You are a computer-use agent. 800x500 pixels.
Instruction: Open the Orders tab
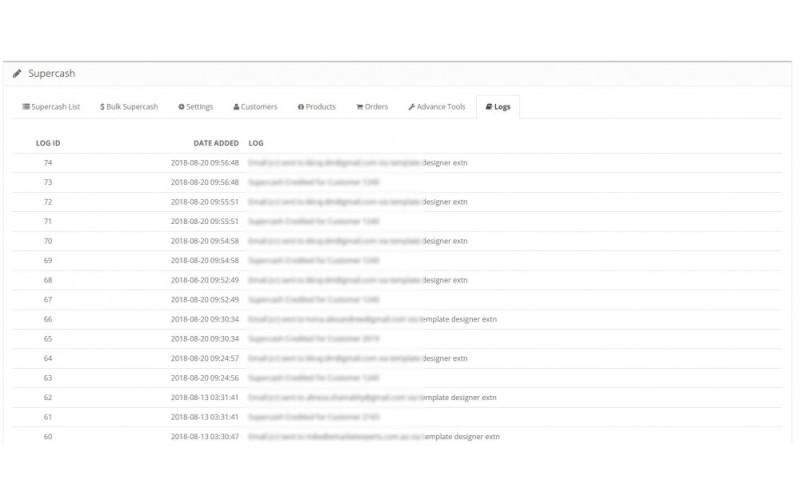[x=372, y=107]
